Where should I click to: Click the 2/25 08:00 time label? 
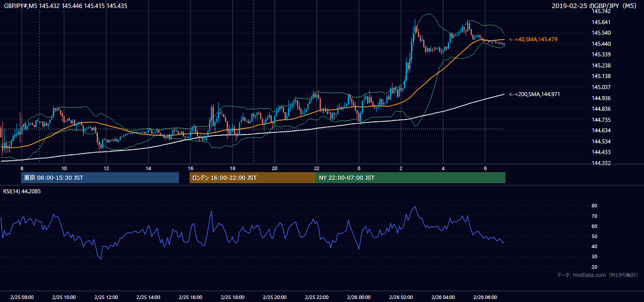(22, 297)
